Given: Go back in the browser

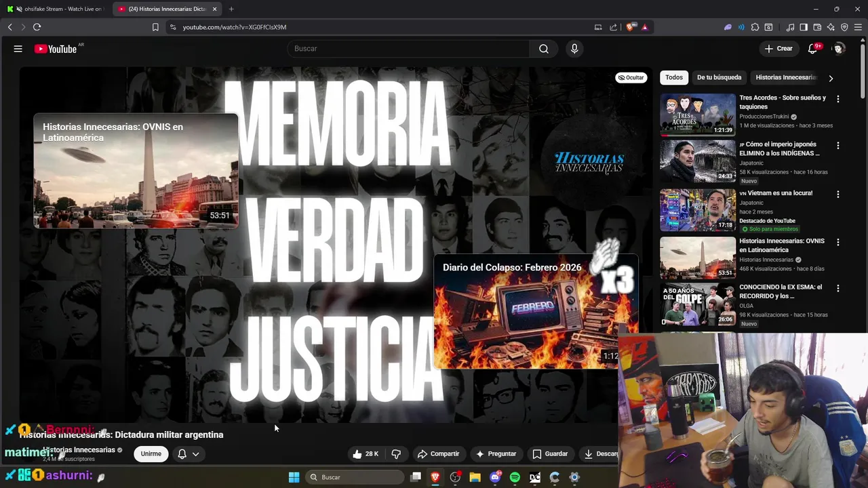Looking at the screenshot, I should pos(10,27).
